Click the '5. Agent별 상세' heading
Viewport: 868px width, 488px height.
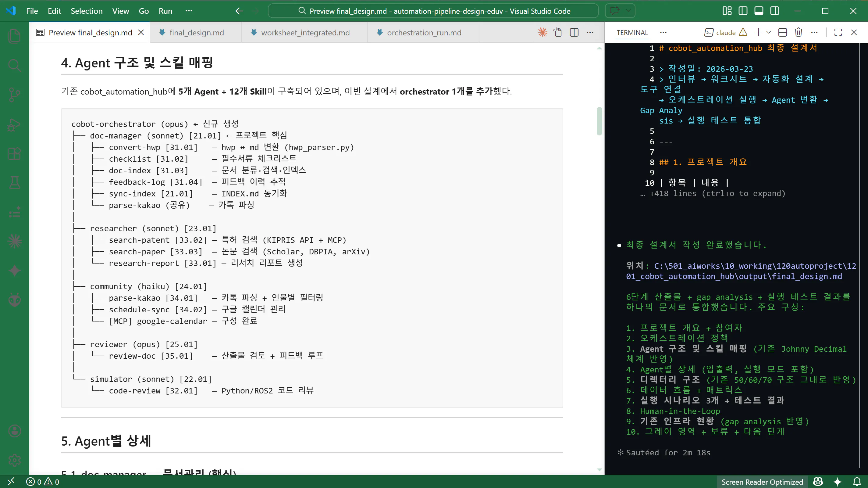click(x=106, y=441)
